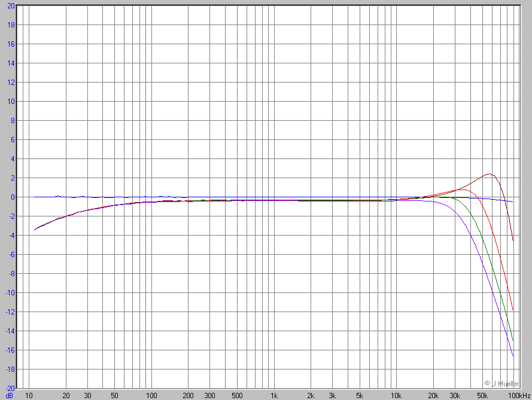Select the "3k" frequency label
532x400 pixels.
click(332, 396)
